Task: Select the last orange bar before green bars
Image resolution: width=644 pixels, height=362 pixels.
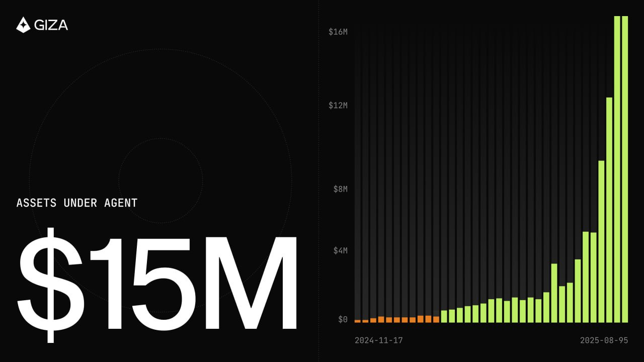Action: pyautogui.click(x=436, y=319)
